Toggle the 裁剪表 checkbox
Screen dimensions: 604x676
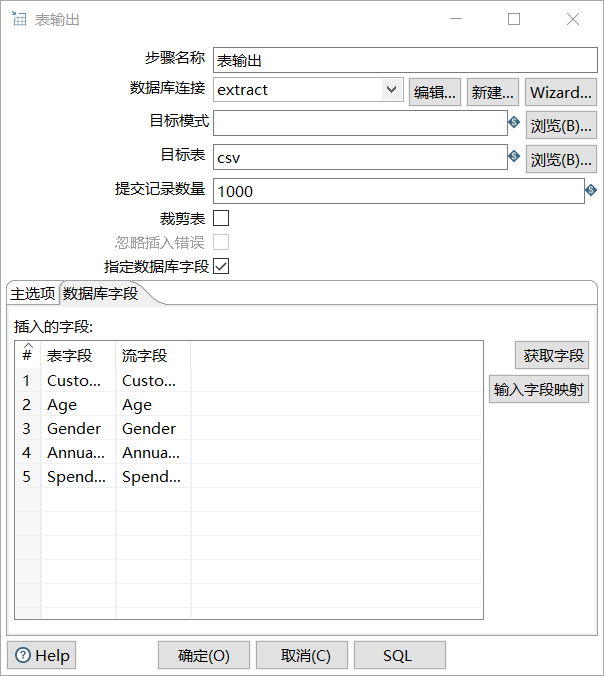pyautogui.click(x=221, y=218)
